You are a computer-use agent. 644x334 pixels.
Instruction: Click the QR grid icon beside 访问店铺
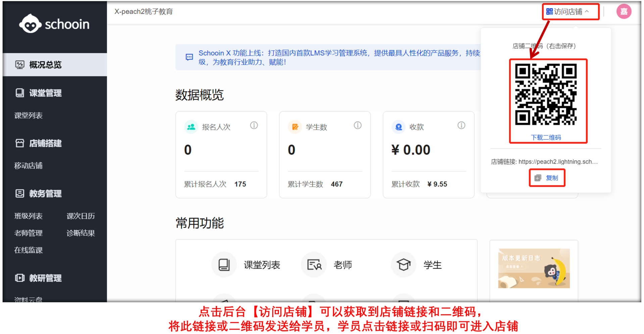[549, 12]
